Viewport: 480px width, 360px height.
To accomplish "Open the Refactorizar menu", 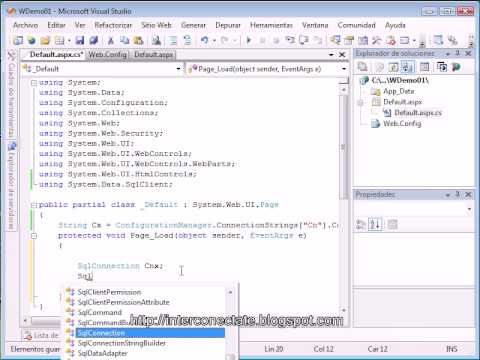I will coord(113,25).
